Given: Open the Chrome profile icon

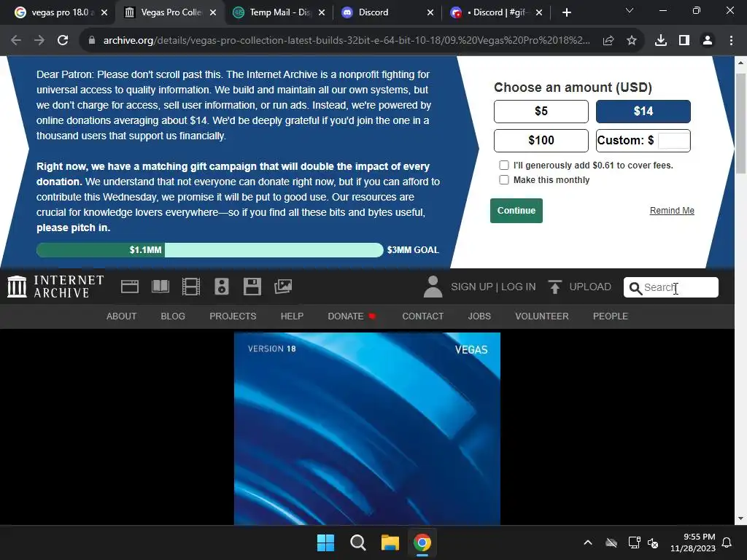Looking at the screenshot, I should click(x=708, y=41).
